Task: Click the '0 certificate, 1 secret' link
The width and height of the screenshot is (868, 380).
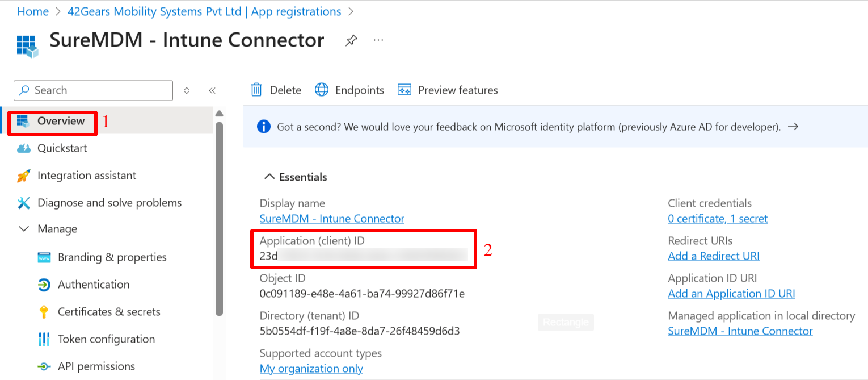Action: 718,219
